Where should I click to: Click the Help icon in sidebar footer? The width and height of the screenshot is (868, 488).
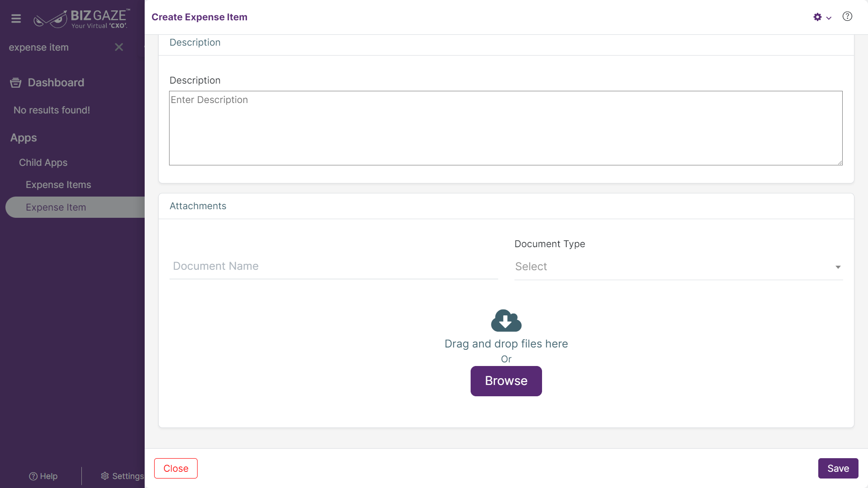click(33, 476)
